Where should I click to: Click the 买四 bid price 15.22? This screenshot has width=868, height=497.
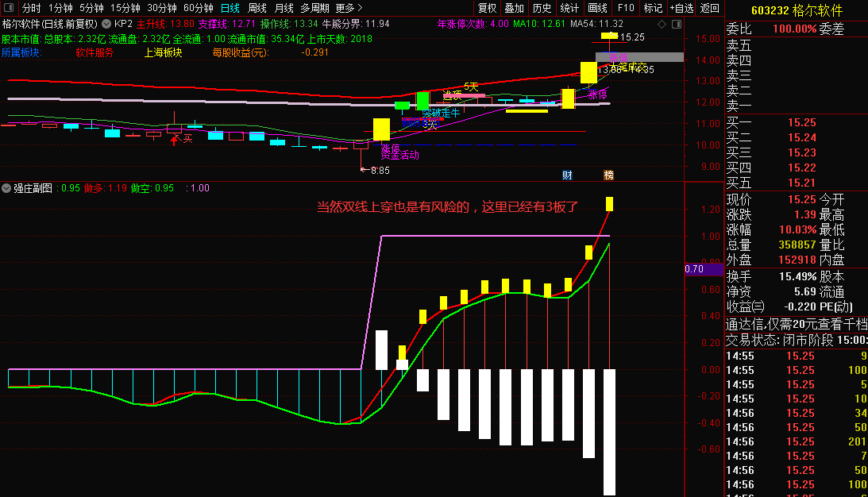pyautogui.click(x=801, y=168)
